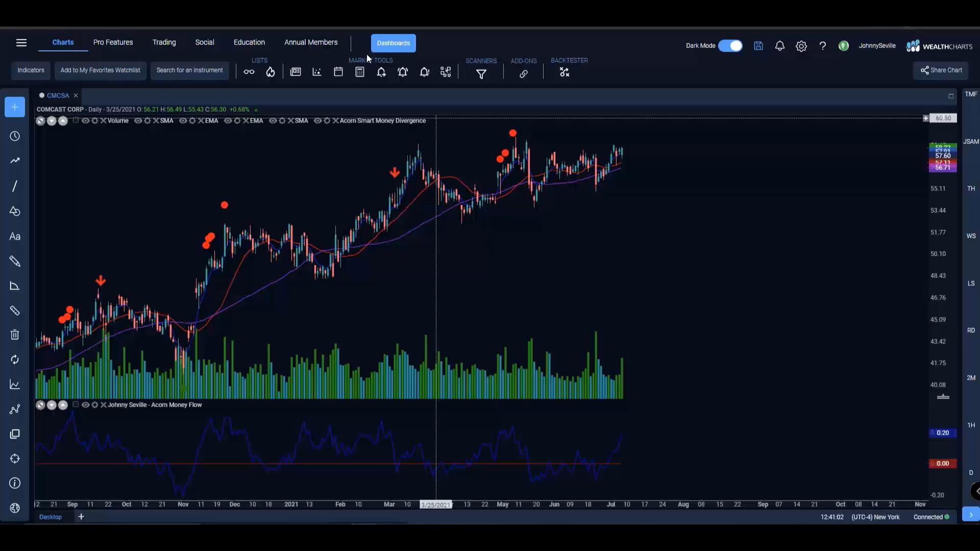
Task: Add a new alert with bell-plus icon
Action: (381, 72)
